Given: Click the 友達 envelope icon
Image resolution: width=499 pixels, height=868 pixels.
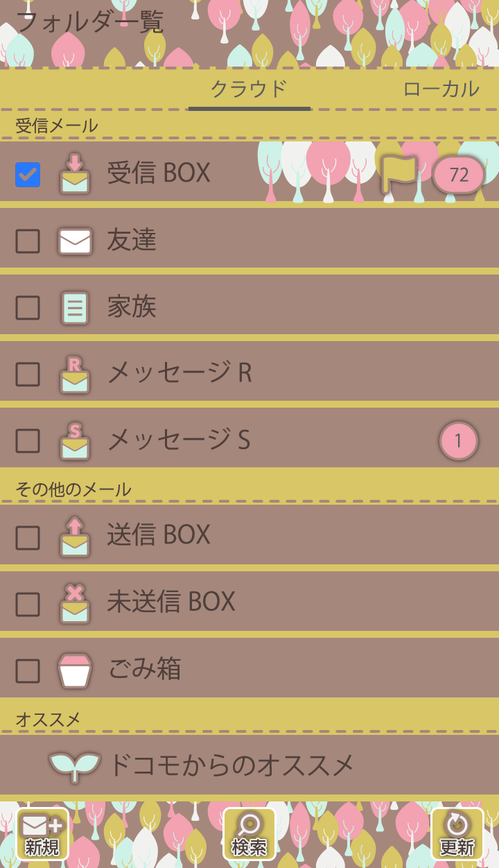Looking at the screenshot, I should click(x=75, y=241).
